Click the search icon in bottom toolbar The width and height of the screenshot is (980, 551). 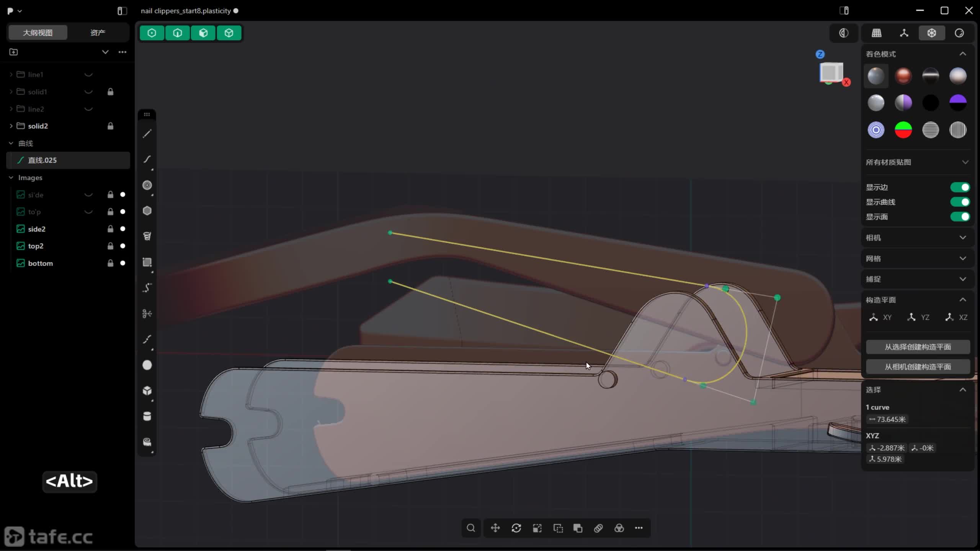[x=471, y=528]
